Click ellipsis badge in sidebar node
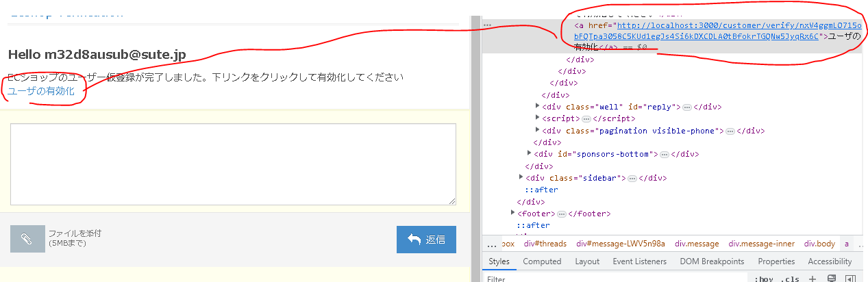This screenshot has width=868, height=282. tap(632, 178)
